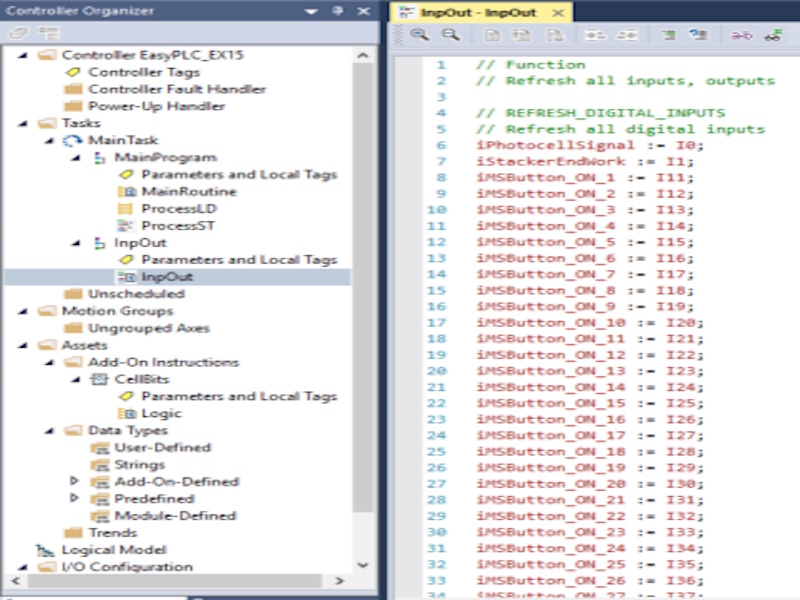Click the zoom out magnifier icon
Screen dimensions: 800x600
[450, 35]
